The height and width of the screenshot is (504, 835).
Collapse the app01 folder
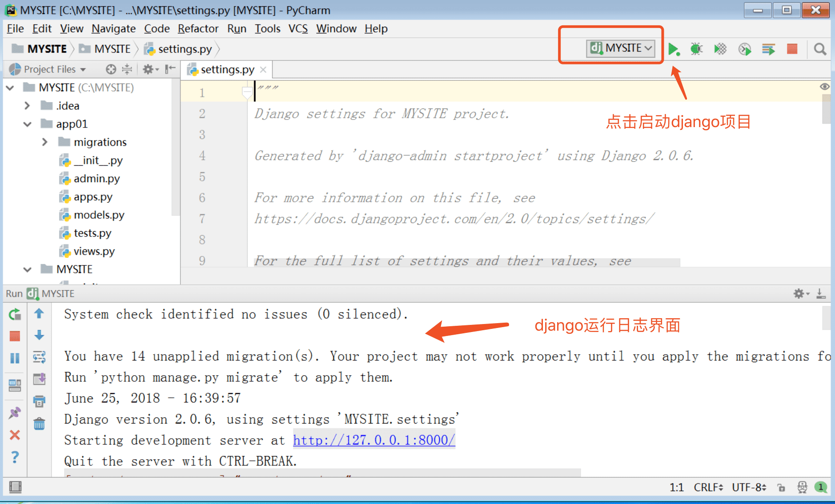(28, 124)
